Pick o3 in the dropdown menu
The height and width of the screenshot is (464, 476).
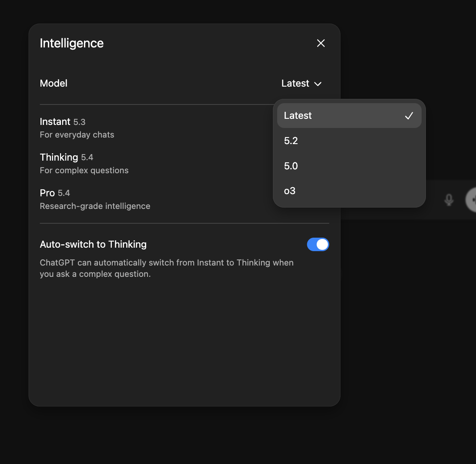290,191
